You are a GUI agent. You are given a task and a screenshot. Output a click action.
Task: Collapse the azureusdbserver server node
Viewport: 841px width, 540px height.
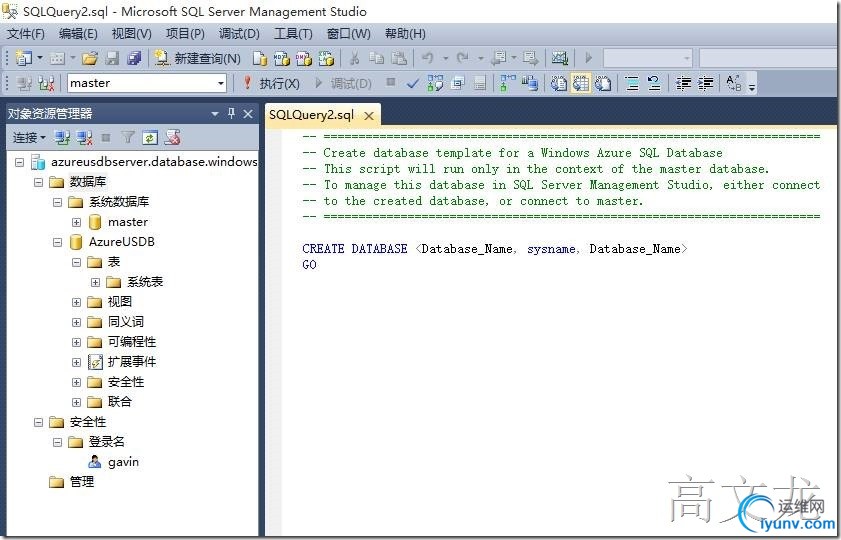click(20, 162)
